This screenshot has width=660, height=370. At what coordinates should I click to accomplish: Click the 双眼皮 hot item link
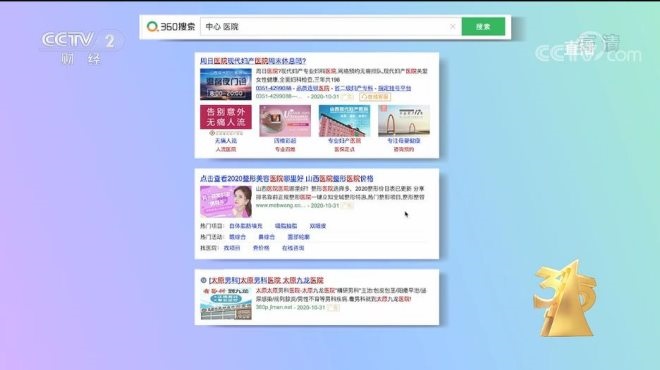point(318,226)
